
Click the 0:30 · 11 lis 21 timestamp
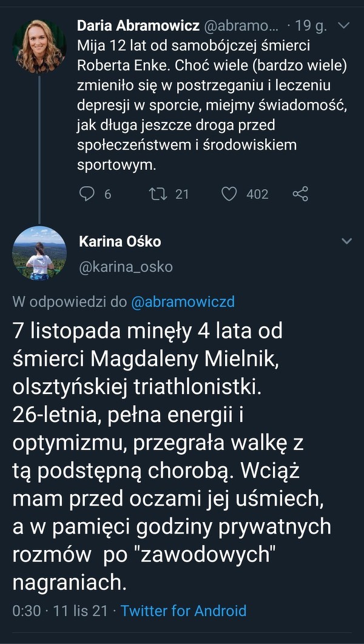pos(59,611)
